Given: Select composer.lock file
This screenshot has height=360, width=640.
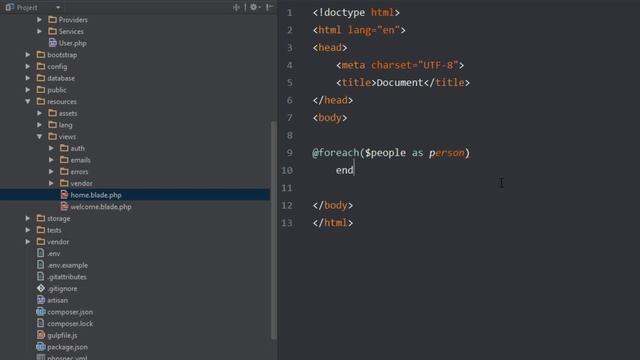Looking at the screenshot, I should (x=70, y=324).
